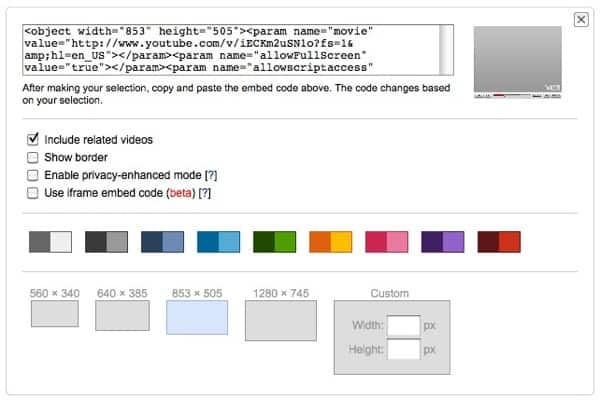This screenshot has width=600, height=400.
Task: Select the light blue color swatch
Action: tap(218, 242)
